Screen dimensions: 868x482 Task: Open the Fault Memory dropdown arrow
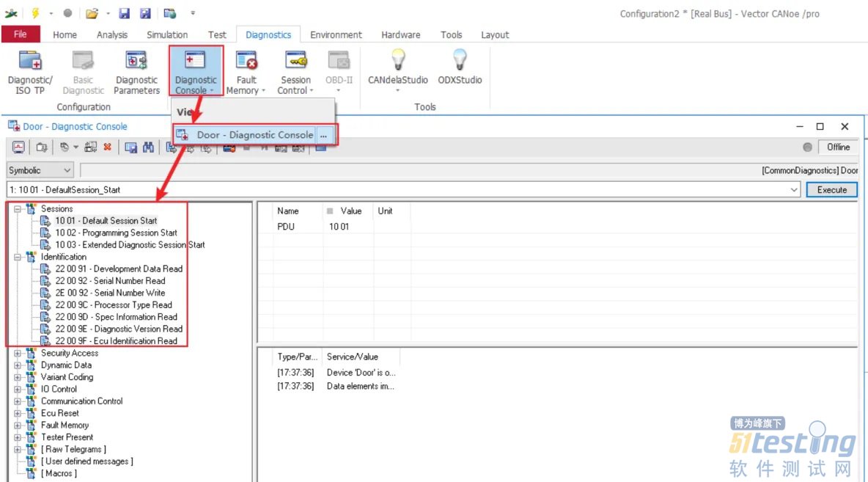(263, 91)
